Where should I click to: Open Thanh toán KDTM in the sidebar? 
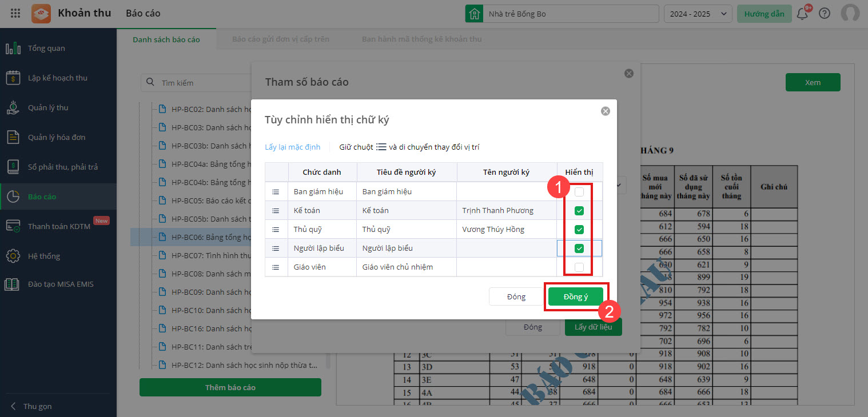coord(58,226)
